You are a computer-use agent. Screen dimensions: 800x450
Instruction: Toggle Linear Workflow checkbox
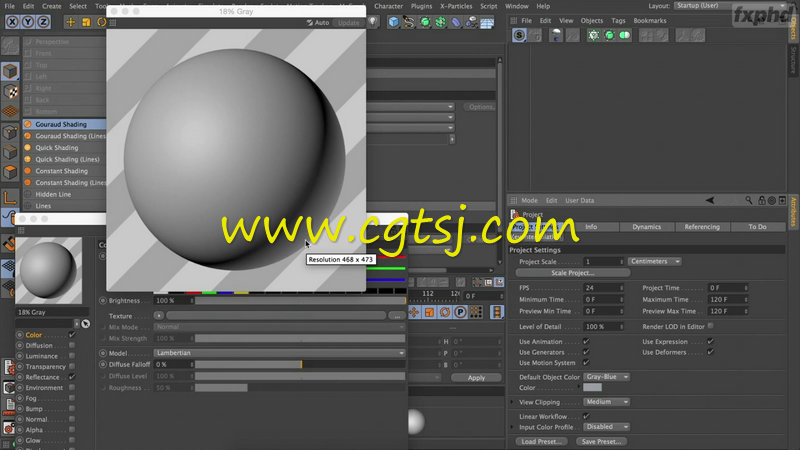tap(586, 416)
